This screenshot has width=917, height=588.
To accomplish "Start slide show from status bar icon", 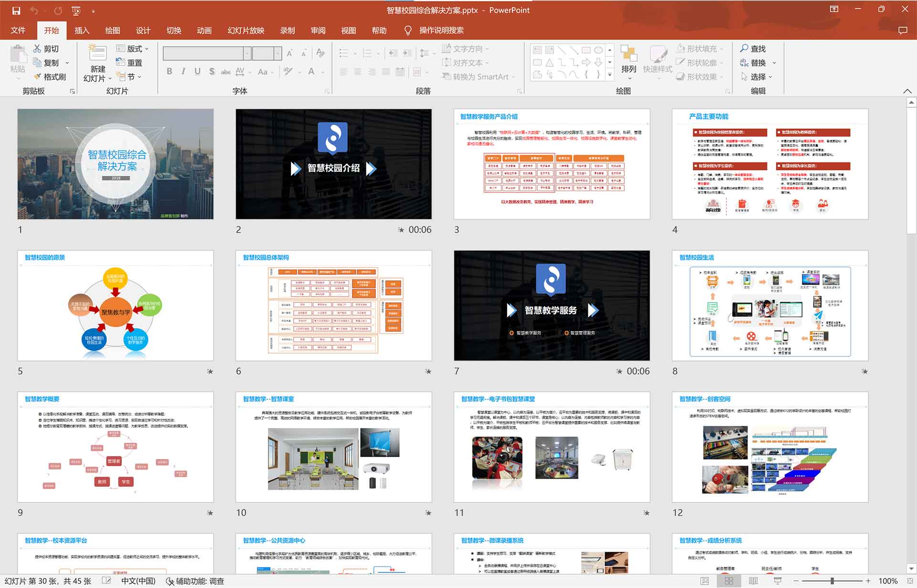I will [x=778, y=581].
